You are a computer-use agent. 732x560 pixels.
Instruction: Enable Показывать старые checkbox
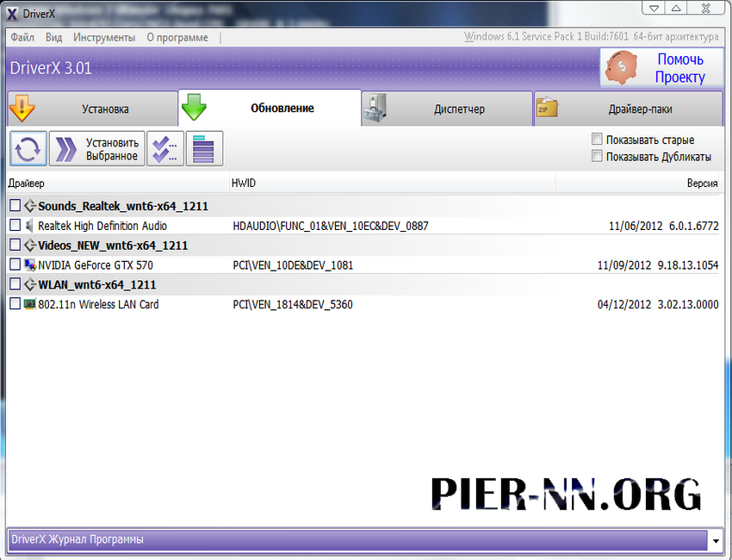pos(597,140)
